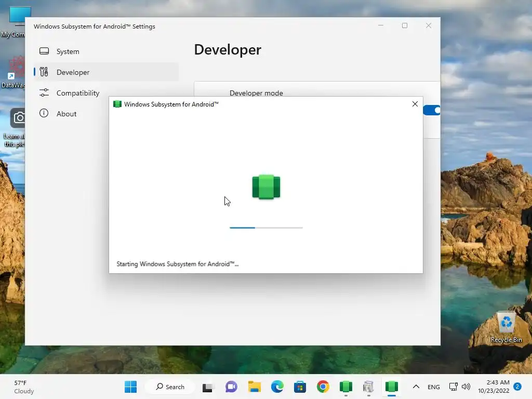Image resolution: width=532 pixels, height=399 pixels.
Task: Open the clock and date panel
Action: pos(494,387)
